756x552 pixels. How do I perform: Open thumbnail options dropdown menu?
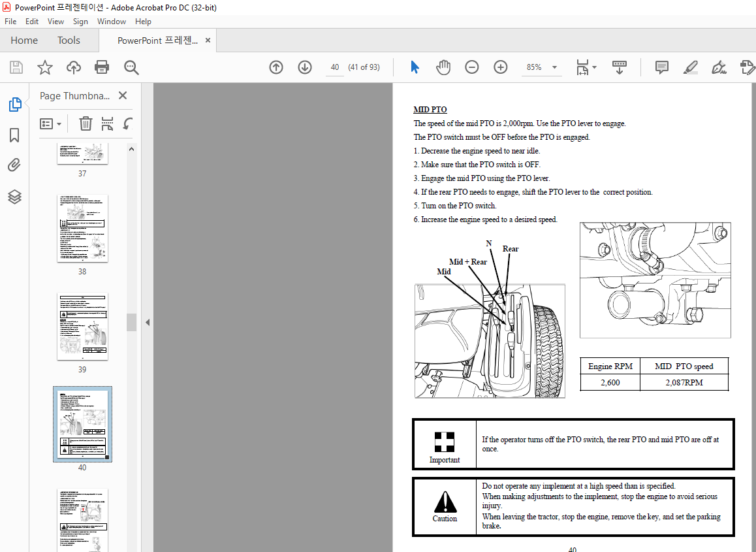click(51, 124)
